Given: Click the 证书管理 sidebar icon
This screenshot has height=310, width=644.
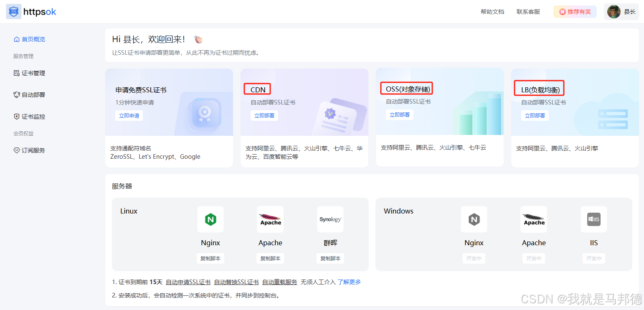Looking at the screenshot, I should point(17,73).
